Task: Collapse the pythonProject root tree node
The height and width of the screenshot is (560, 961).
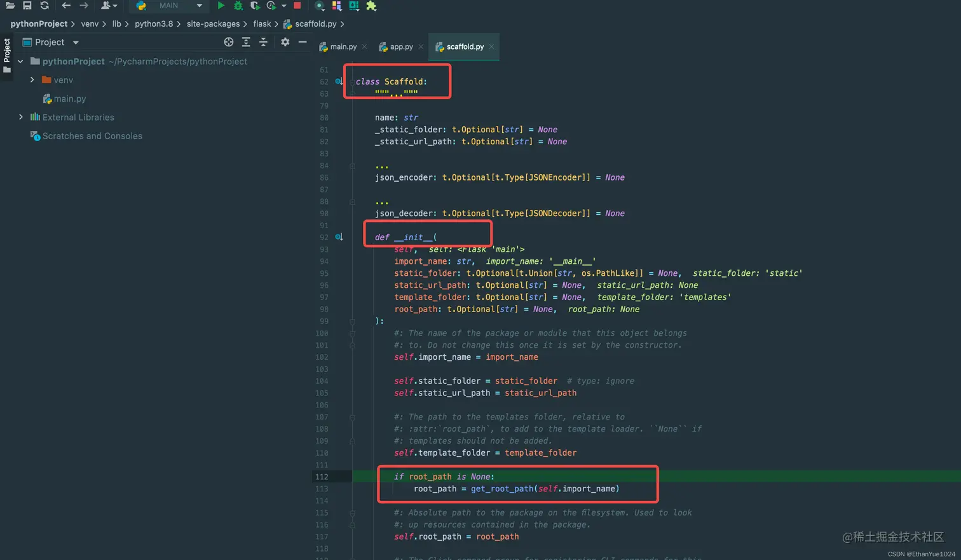Action: point(20,62)
